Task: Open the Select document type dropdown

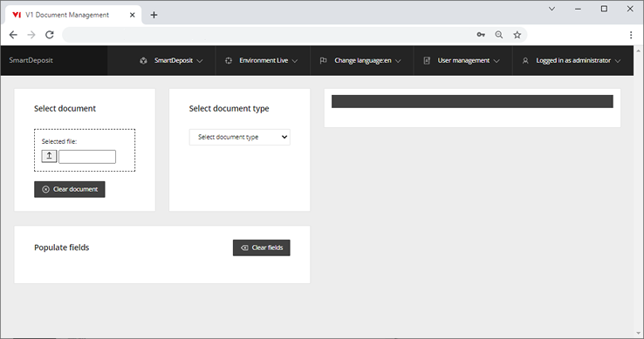Action: point(239,137)
